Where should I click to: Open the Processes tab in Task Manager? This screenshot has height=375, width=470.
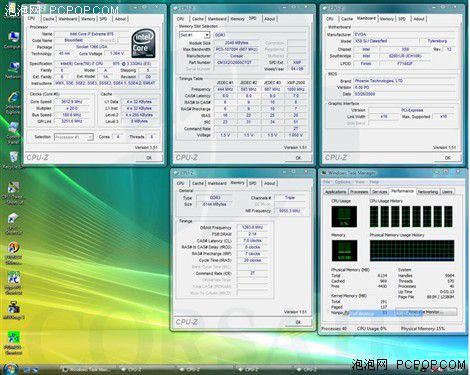tap(359, 192)
